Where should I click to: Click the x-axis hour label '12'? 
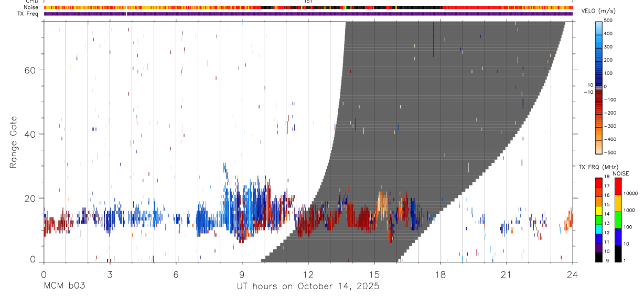pos(308,274)
